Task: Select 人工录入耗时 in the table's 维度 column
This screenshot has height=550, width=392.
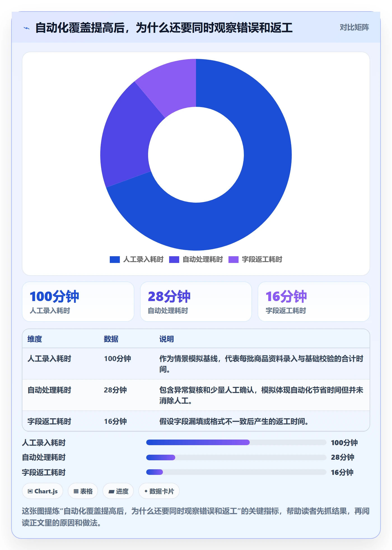Action: point(49,359)
